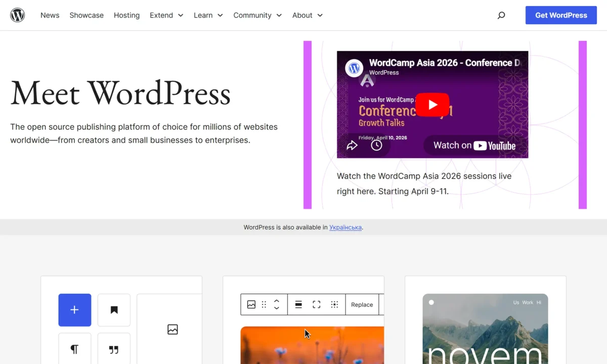607x364 pixels.
Task: Click the blue plus add-block button
Action: pos(75,310)
